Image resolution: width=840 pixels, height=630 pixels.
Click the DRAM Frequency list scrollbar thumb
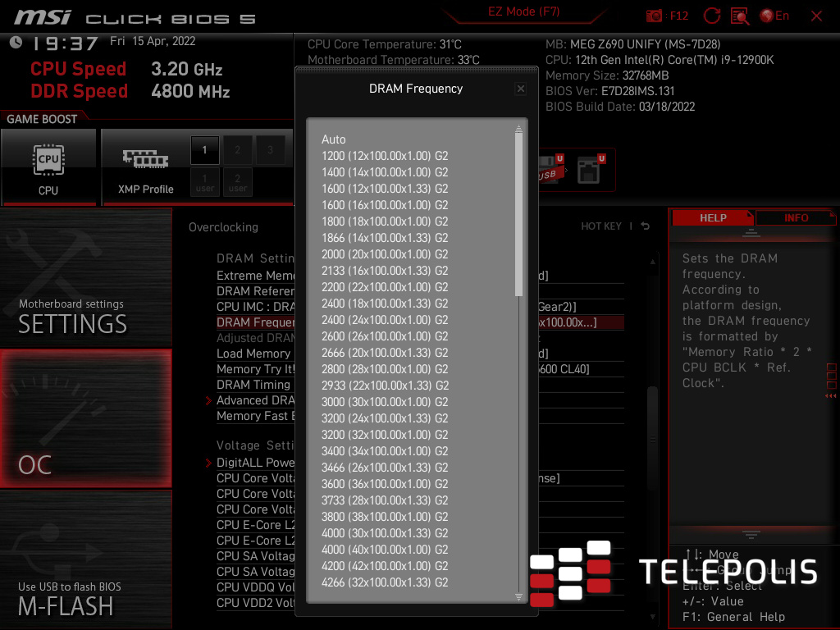tap(518, 213)
